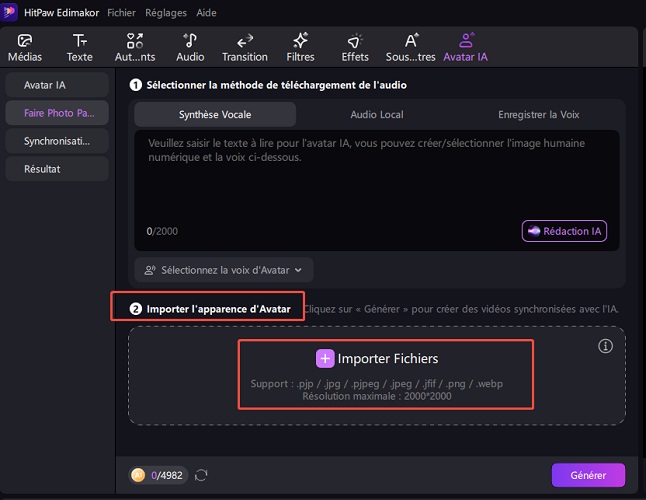Open the Transition panel
The width and height of the screenshot is (646, 500).
[245, 48]
